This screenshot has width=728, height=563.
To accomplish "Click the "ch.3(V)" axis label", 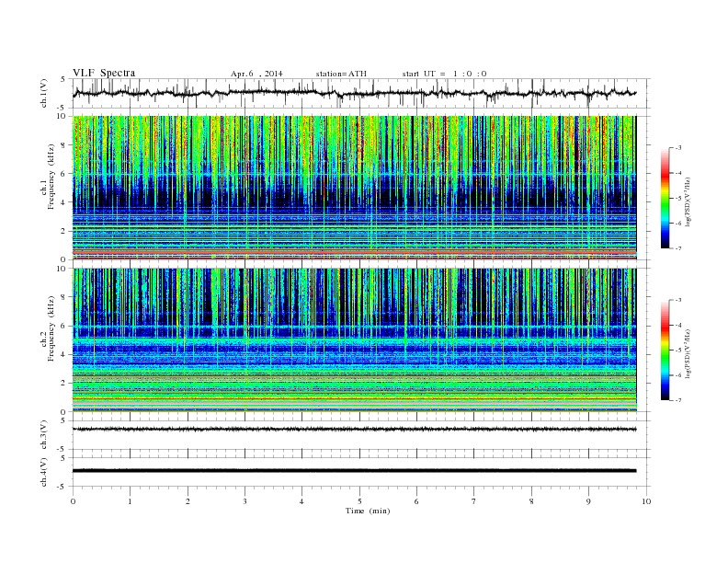I will 44,435.
